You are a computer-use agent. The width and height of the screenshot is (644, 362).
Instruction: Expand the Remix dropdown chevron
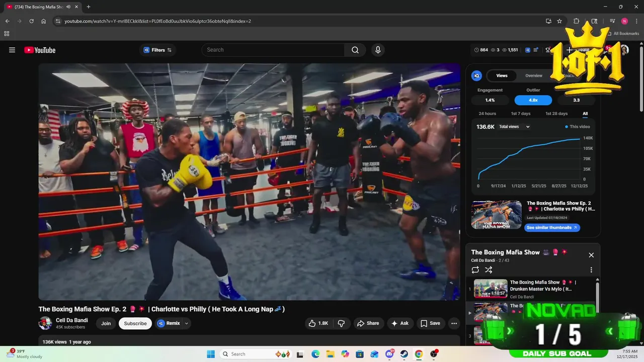click(x=186, y=323)
